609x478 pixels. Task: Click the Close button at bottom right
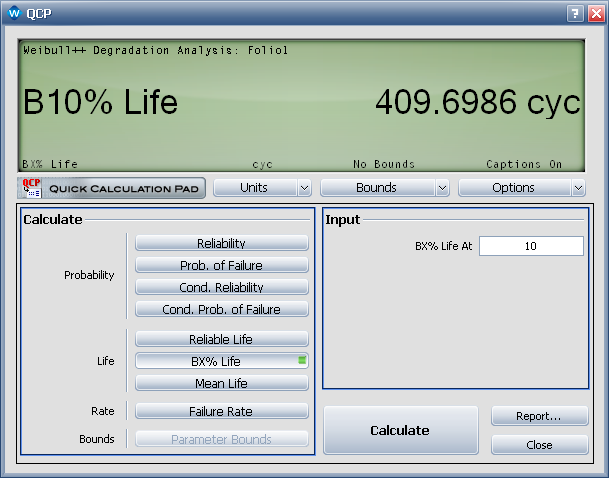pyautogui.click(x=539, y=445)
